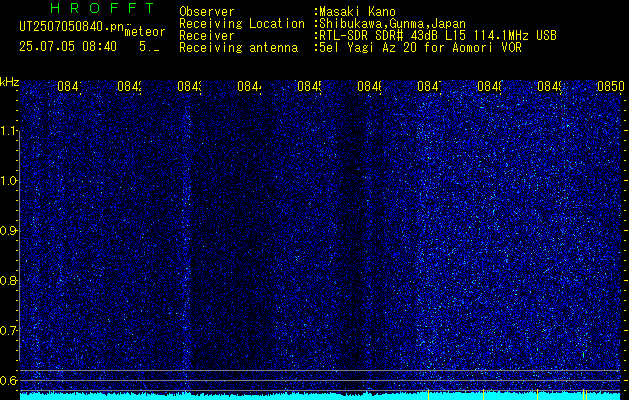Click the 0850 time marker

click(611, 86)
